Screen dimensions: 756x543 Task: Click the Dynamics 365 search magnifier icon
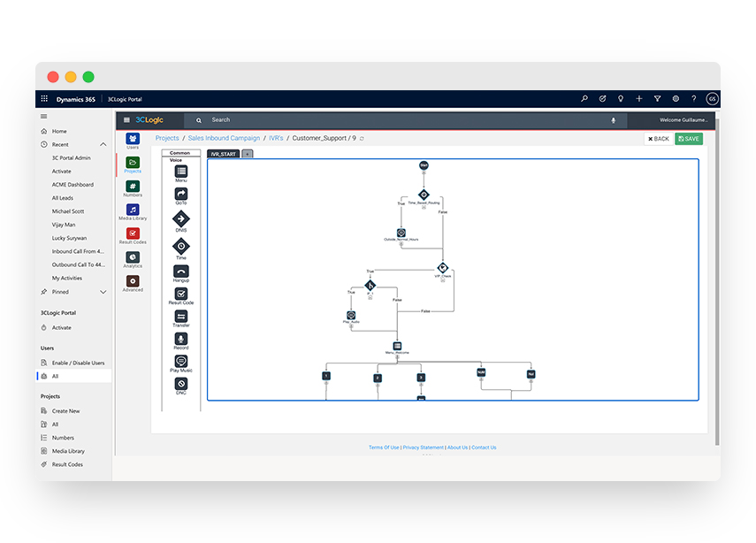(584, 99)
